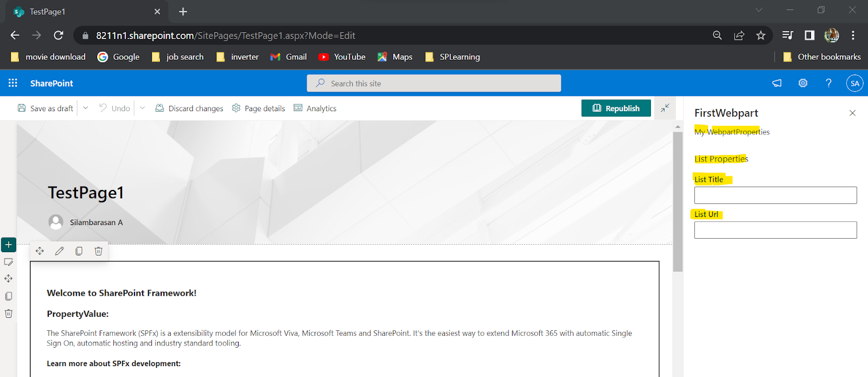This screenshot has width=868, height=377.
Task: Open the help question mark icon
Action: pos(828,83)
